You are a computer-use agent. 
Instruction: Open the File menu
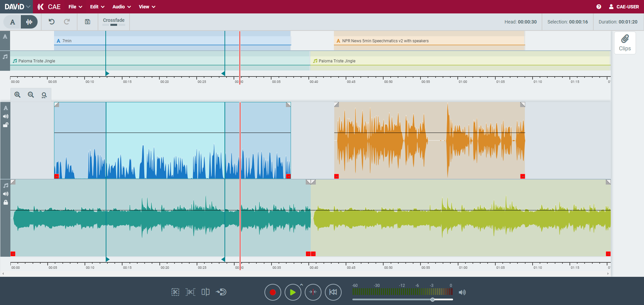75,7
